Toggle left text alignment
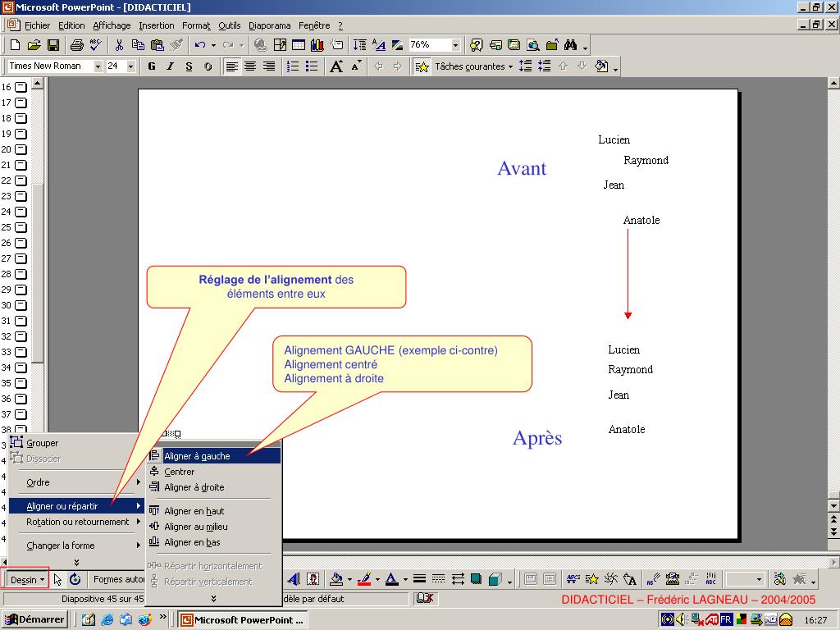 pyautogui.click(x=231, y=66)
